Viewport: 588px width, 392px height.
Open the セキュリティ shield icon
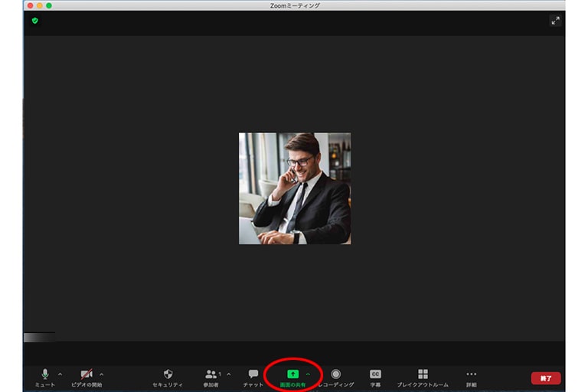168,374
